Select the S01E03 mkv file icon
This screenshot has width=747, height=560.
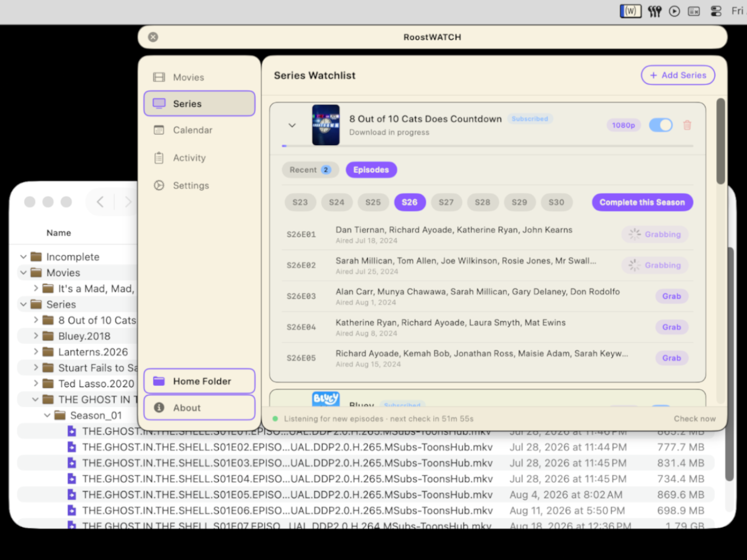tap(71, 463)
